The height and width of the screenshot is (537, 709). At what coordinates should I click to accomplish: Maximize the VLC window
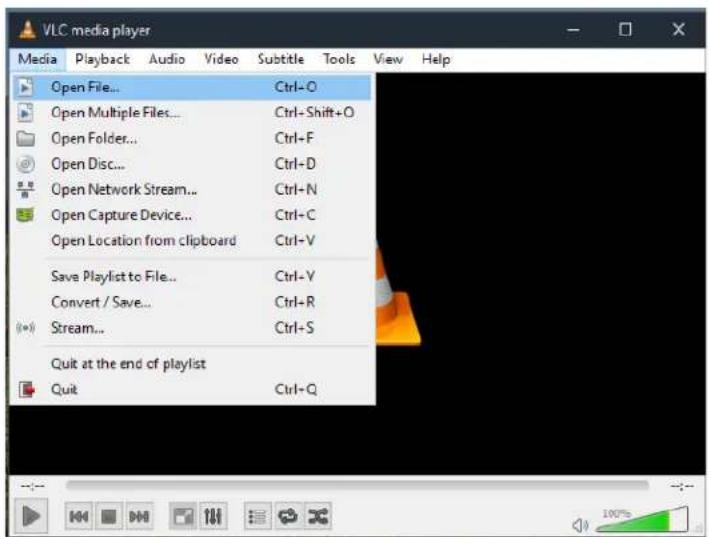click(x=625, y=30)
